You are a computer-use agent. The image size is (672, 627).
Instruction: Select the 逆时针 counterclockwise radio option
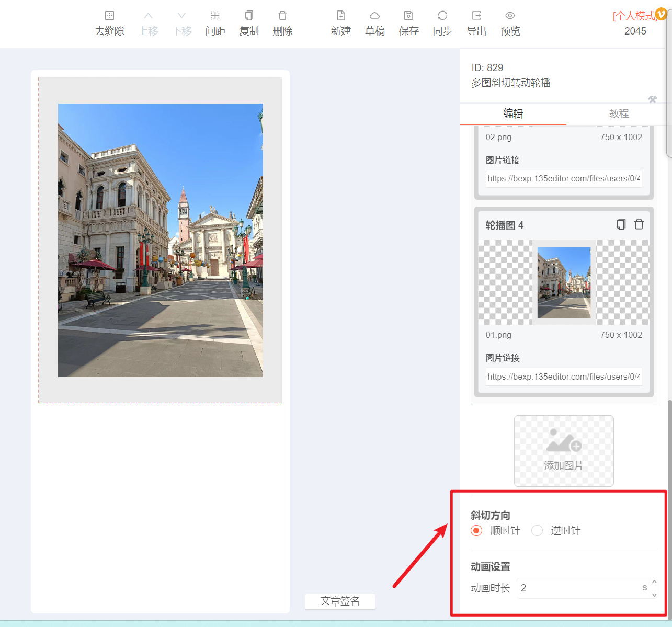(x=537, y=531)
